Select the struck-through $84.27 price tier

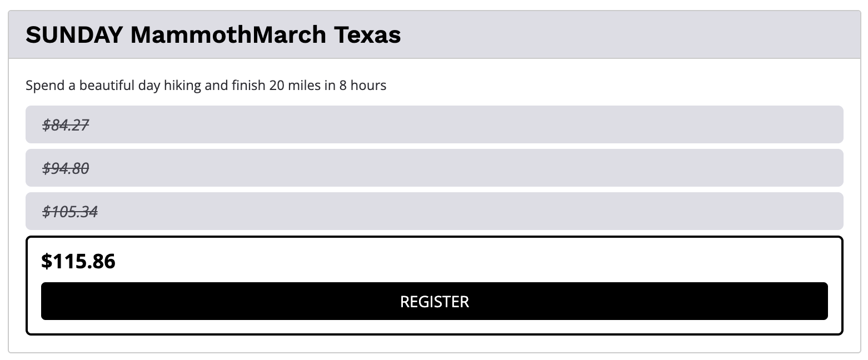tap(66, 125)
